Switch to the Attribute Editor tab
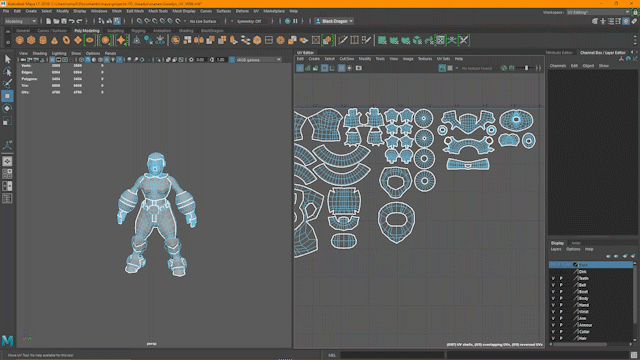Image resolution: width=640 pixels, height=360 pixels. coord(559,53)
